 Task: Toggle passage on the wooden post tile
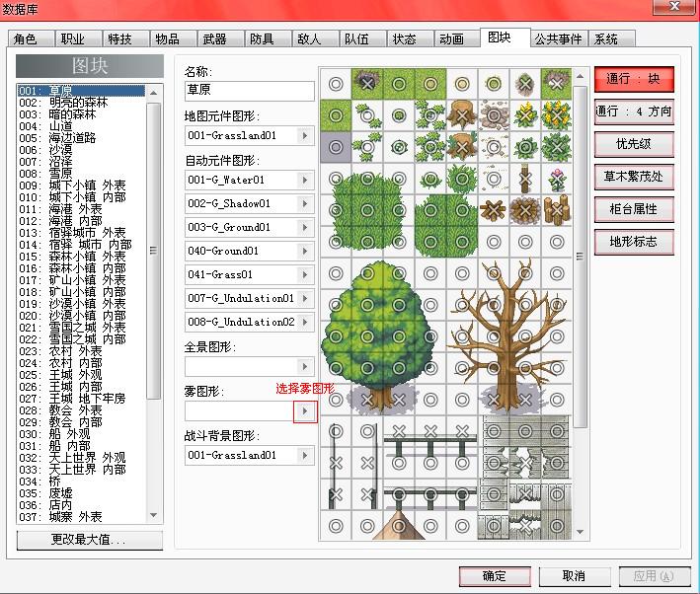(525, 179)
